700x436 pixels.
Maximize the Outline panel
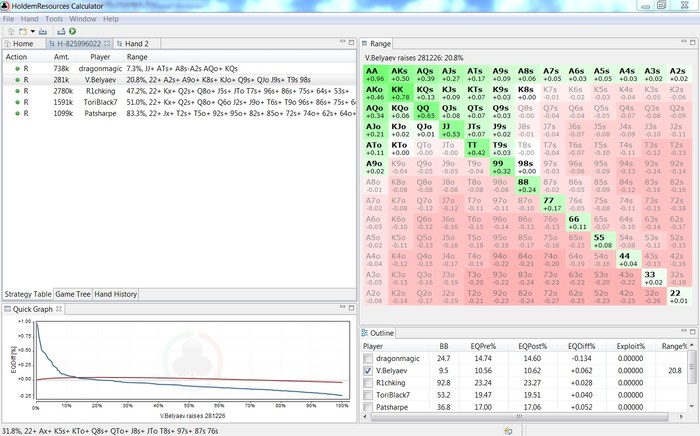(693, 332)
